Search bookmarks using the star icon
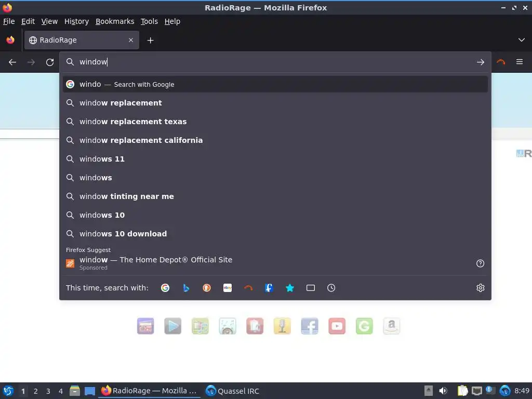Viewport: 532px width, 399px height. click(x=290, y=288)
